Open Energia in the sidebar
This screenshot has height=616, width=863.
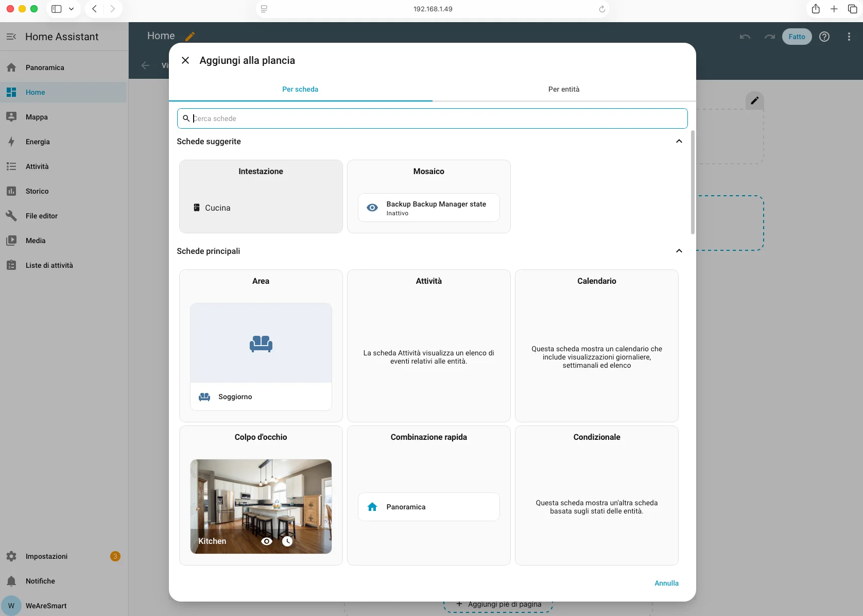[x=64, y=142]
